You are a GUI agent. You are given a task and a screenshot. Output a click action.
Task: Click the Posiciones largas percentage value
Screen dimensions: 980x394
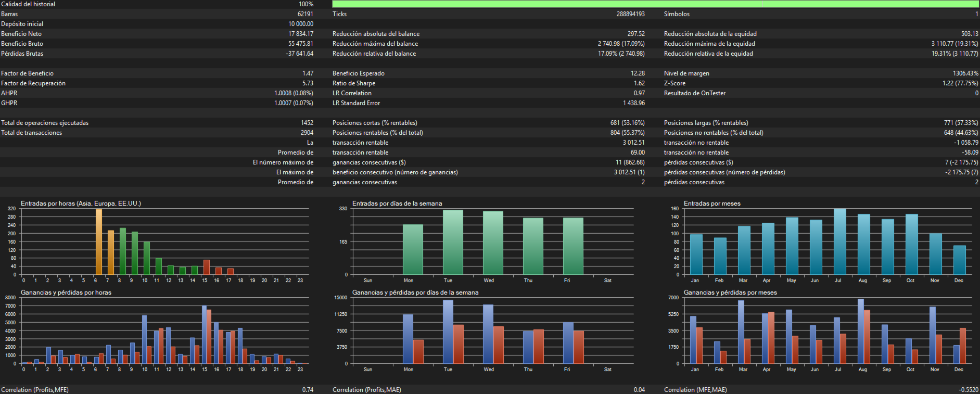coord(961,123)
